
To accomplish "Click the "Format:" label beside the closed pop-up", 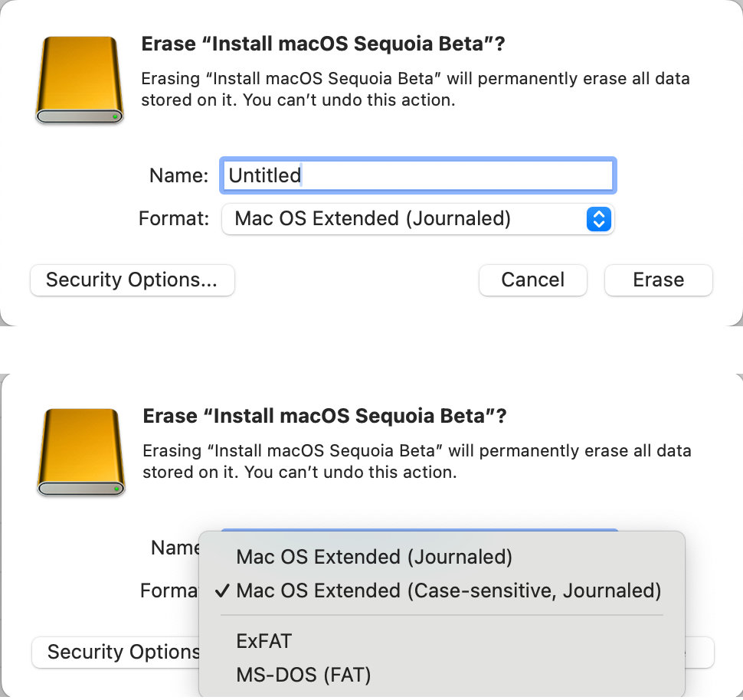I will [174, 219].
